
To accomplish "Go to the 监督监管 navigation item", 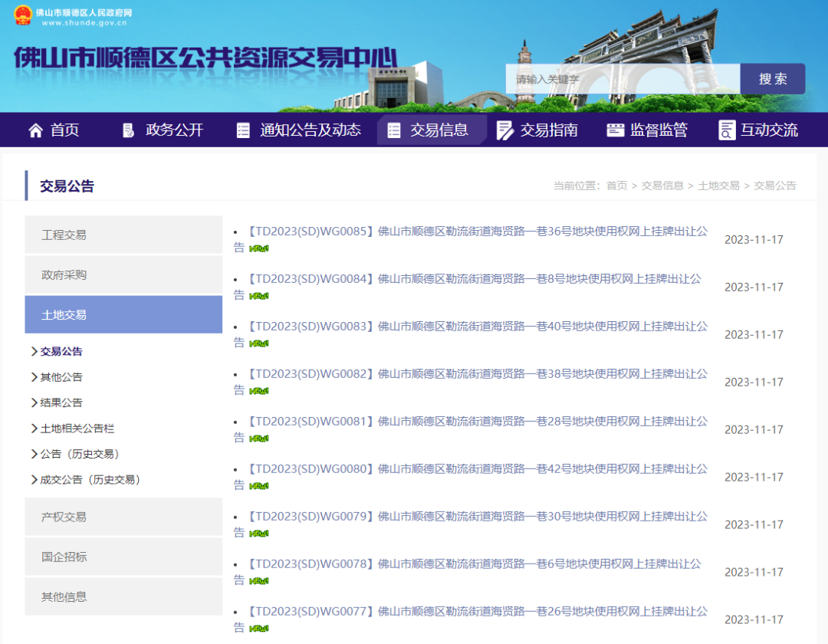I will [x=659, y=130].
